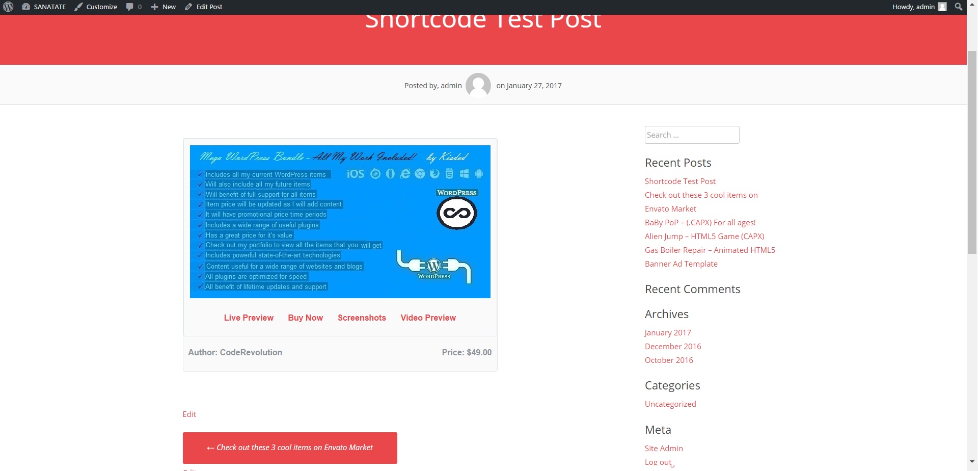Viewport: 980px width, 471px height.
Task: Open the Uncategorized category
Action: coord(670,404)
